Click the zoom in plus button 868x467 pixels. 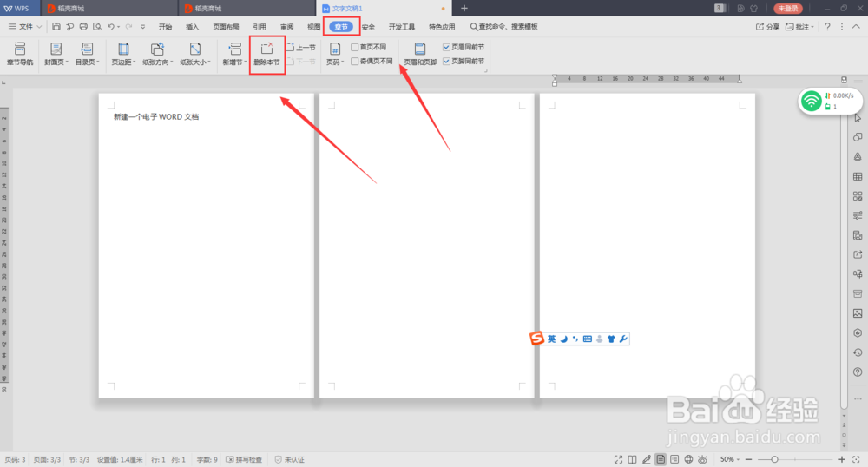[x=841, y=459]
